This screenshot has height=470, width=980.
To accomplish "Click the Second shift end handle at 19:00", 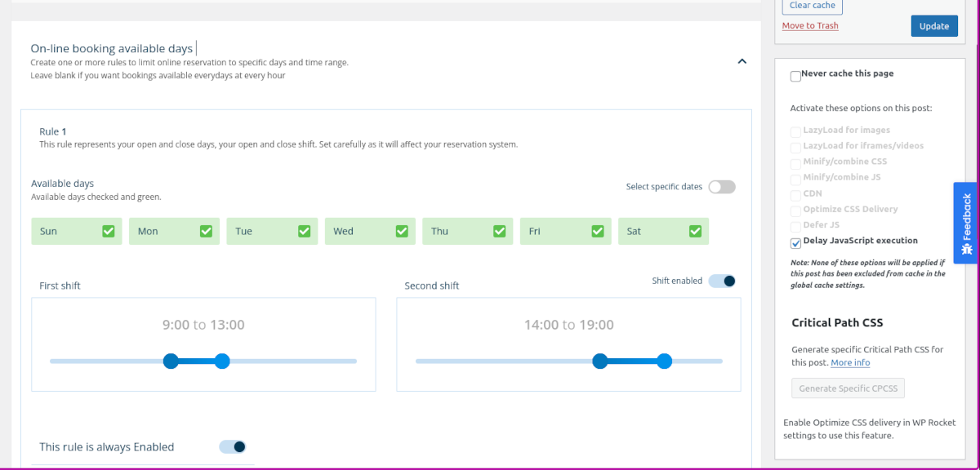I will point(665,361).
